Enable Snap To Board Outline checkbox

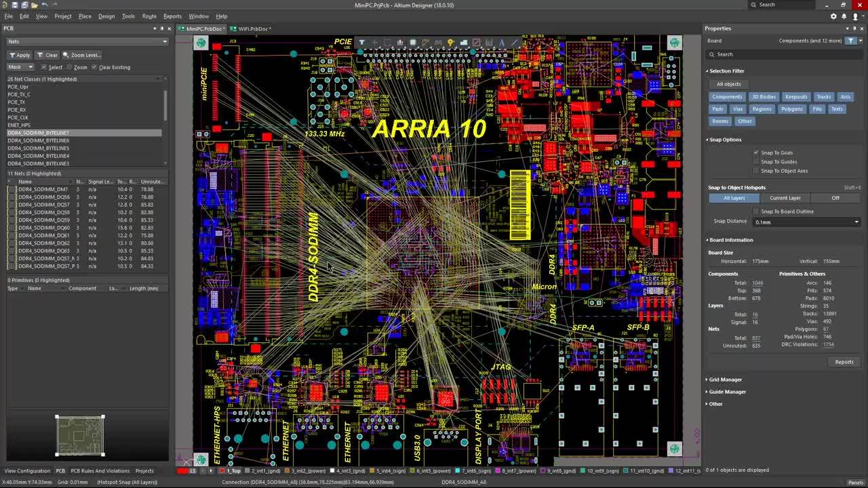[756, 211]
